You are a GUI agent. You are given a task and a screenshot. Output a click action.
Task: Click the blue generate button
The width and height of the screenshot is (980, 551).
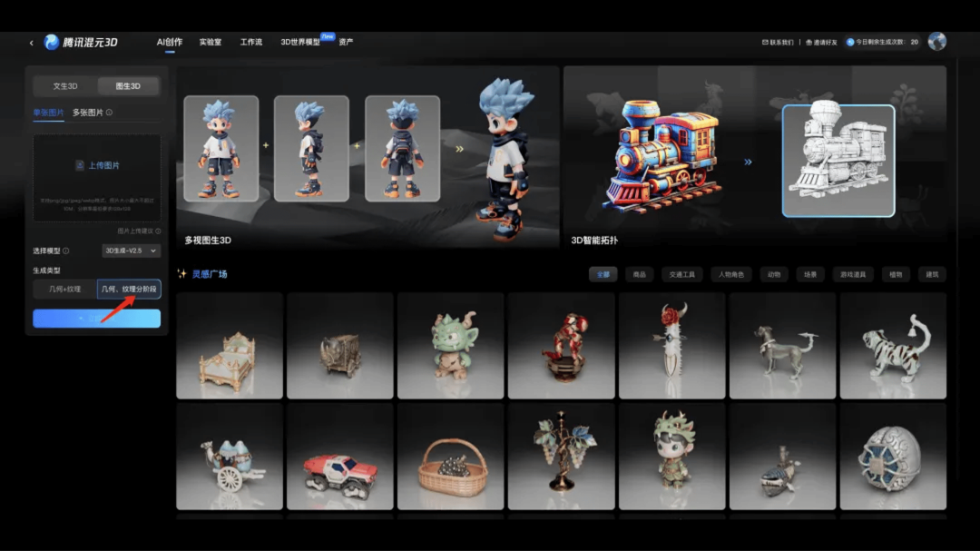point(97,319)
